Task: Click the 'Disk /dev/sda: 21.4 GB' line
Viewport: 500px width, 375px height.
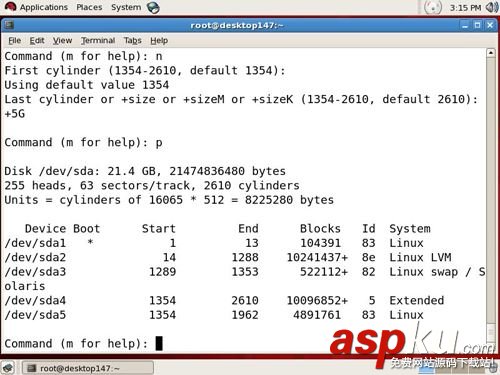Action: [x=145, y=171]
